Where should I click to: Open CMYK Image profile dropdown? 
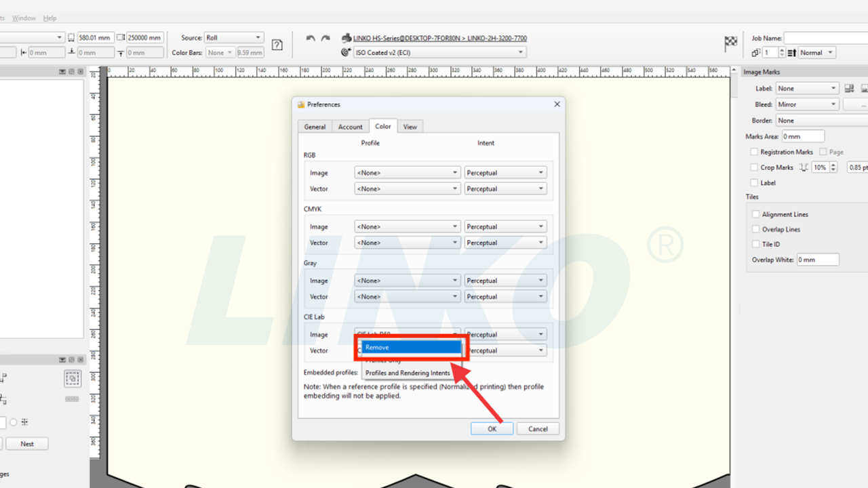(x=408, y=227)
